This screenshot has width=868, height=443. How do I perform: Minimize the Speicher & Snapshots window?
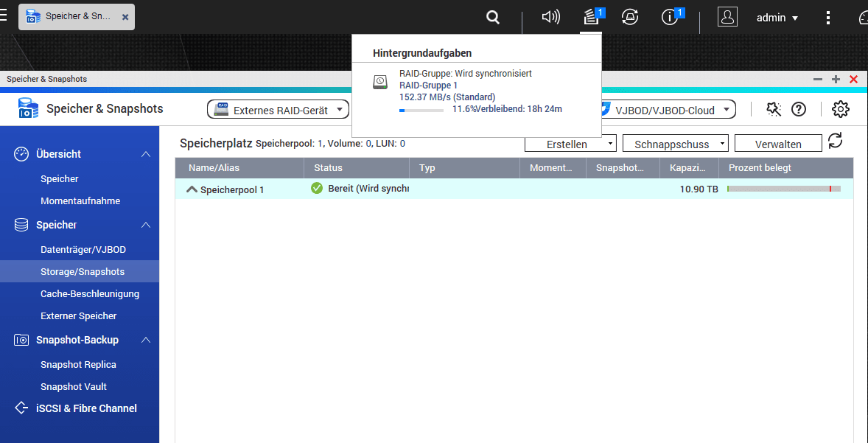[818, 79]
